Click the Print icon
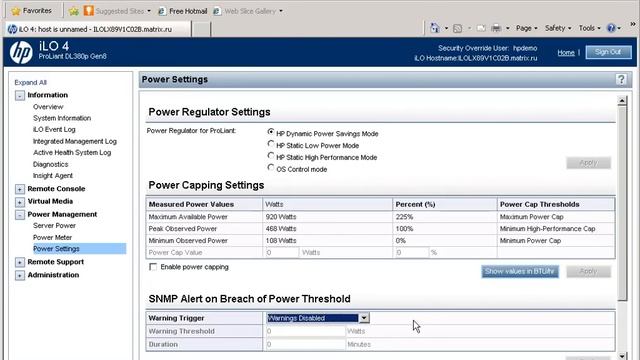The height and width of the screenshot is (360, 640). click(x=496, y=28)
